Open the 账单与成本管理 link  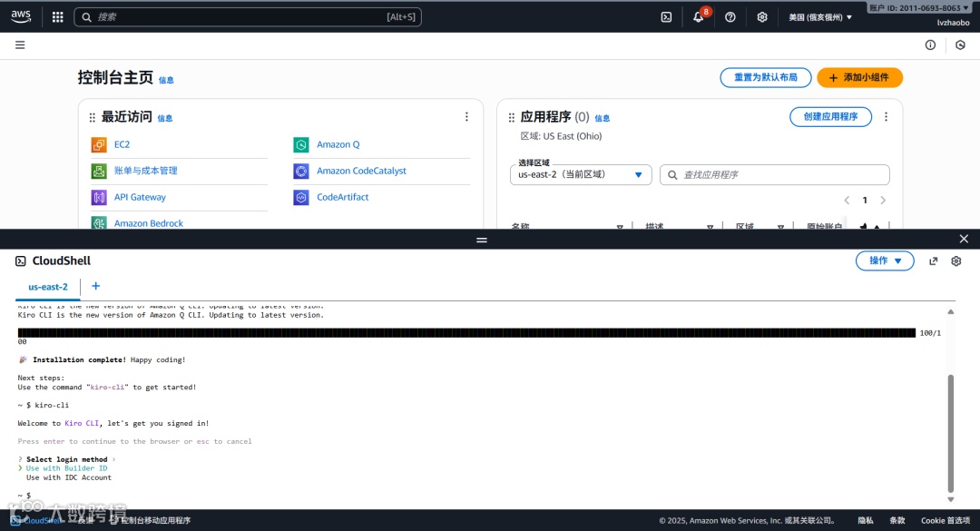click(x=145, y=171)
